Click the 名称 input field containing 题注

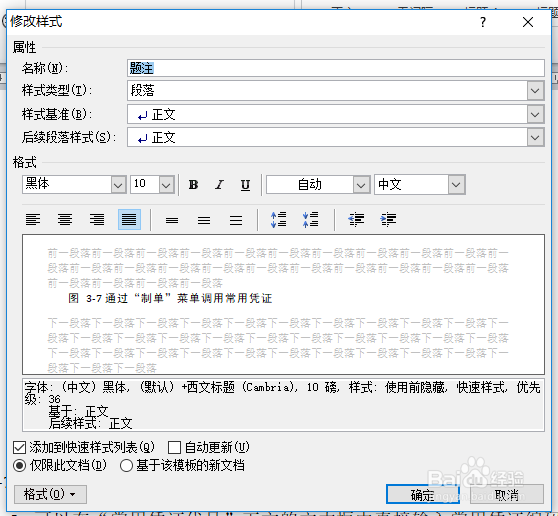(x=336, y=68)
